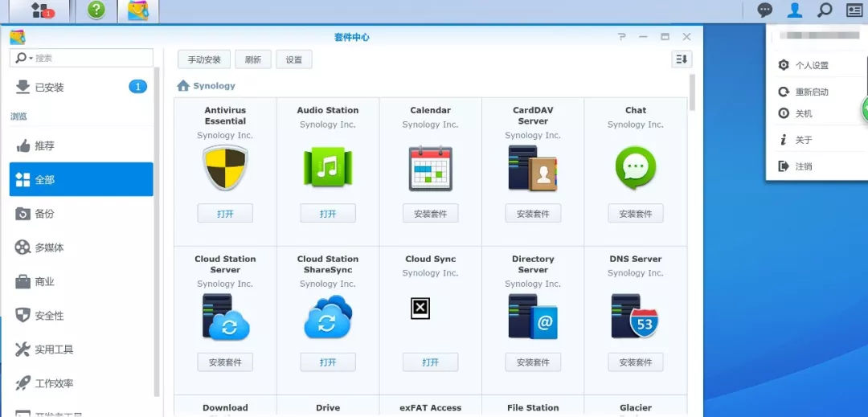
Task: Click the broken Cloud Sync icon
Action: point(420,309)
